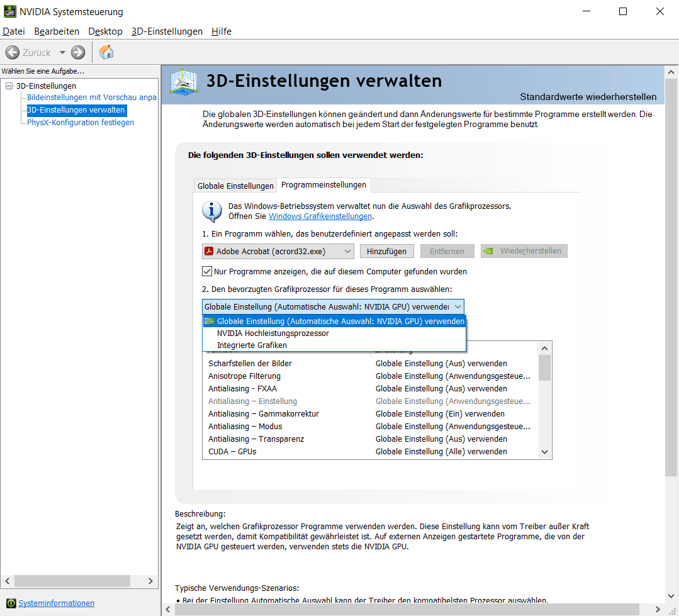Select '3D-Einstellungen verwalten' tree item
679x616 pixels.
tap(76, 110)
